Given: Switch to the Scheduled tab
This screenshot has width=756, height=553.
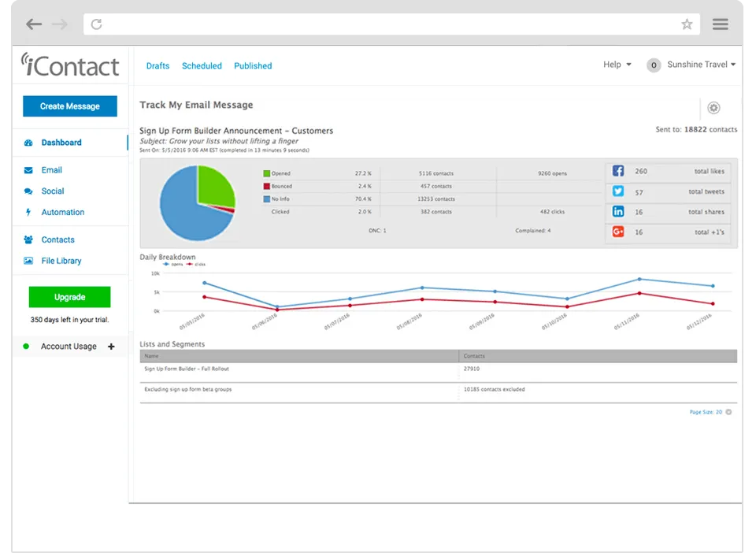Looking at the screenshot, I should pos(202,66).
